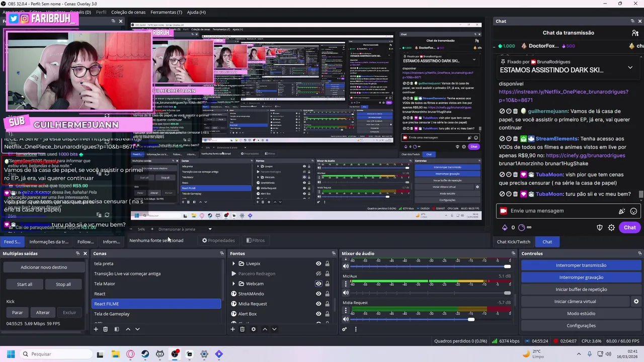This screenshot has width=644, height=362.
Task: Unlock the Livepix source
Action: point(327,263)
